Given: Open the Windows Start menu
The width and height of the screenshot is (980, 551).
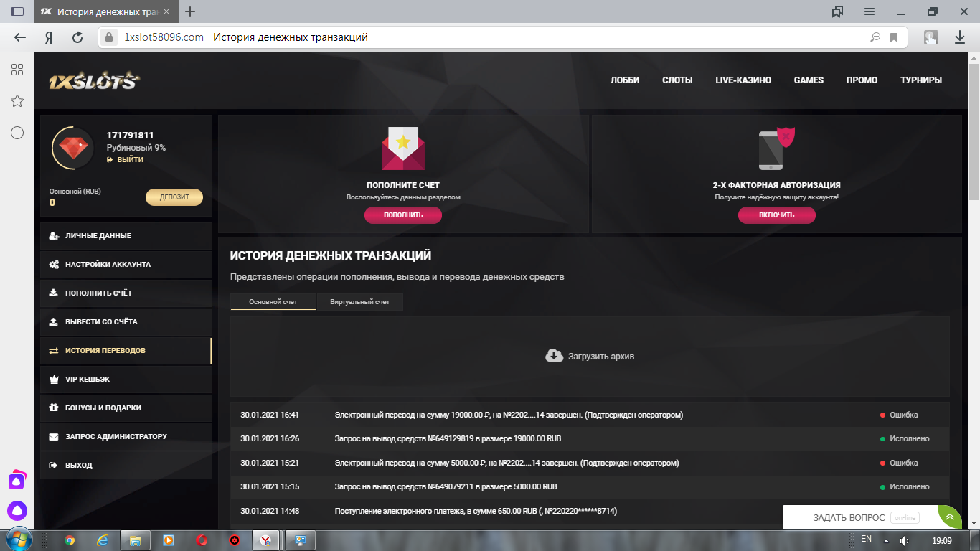Looking at the screenshot, I should coord(18,540).
